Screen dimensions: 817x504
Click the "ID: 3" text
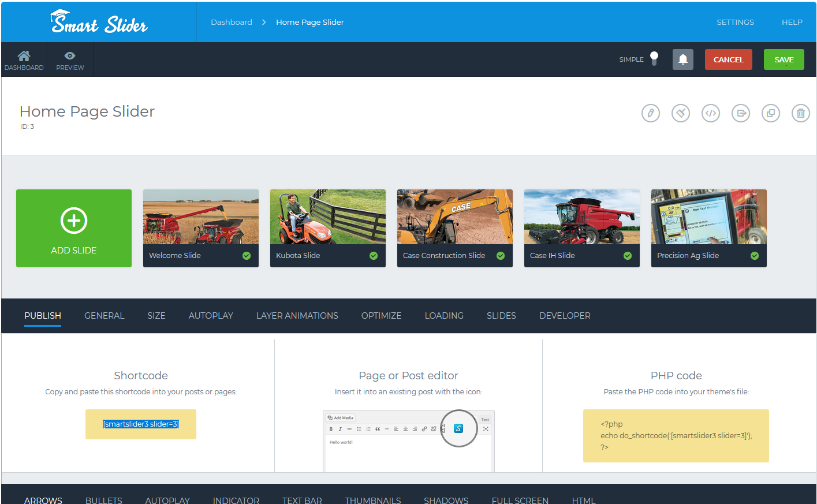click(x=27, y=126)
